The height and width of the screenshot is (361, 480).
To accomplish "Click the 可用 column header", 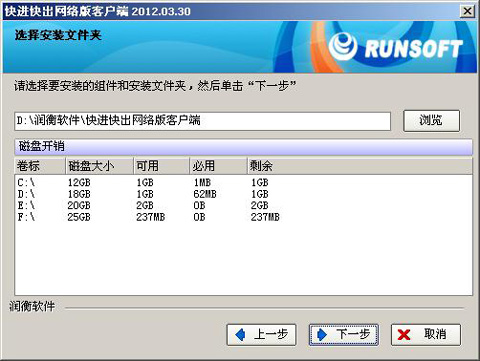I will point(162,166).
